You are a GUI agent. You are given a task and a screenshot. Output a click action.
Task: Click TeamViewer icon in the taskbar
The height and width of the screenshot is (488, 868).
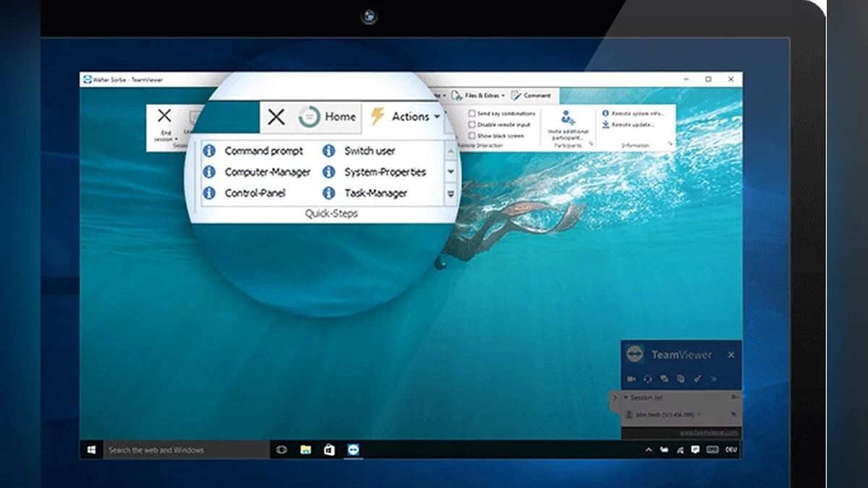pos(353,450)
